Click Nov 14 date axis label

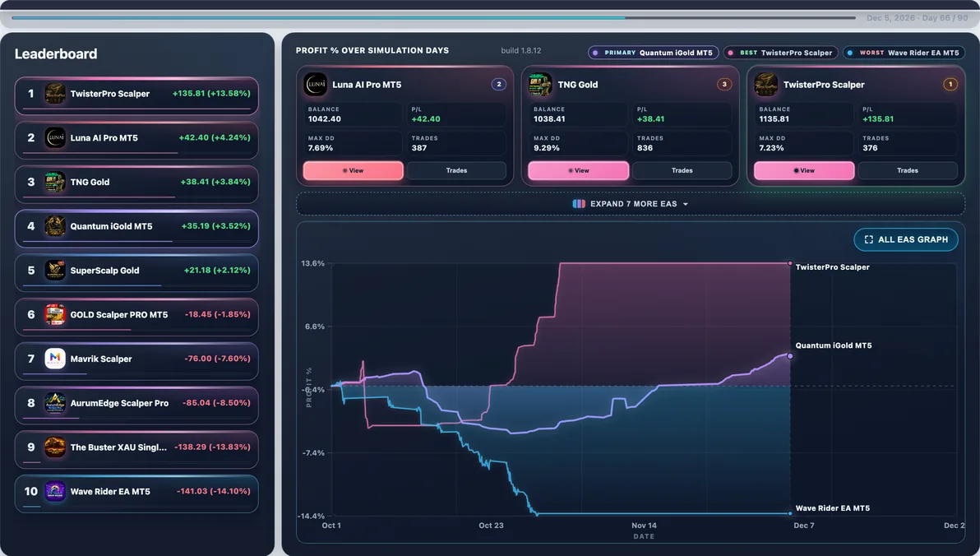(644, 526)
